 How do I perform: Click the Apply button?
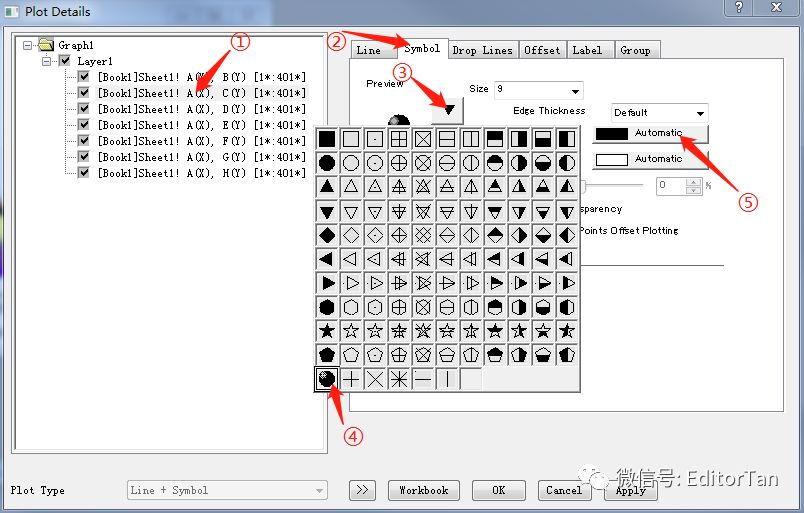(630, 490)
